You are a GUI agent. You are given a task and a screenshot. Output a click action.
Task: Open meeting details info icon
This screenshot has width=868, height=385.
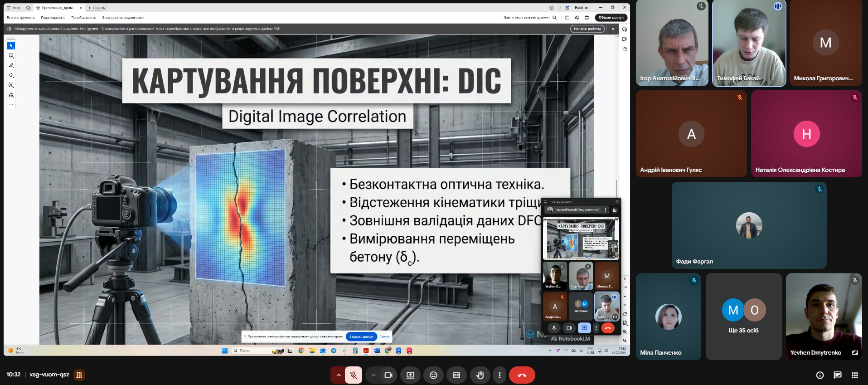(x=820, y=375)
